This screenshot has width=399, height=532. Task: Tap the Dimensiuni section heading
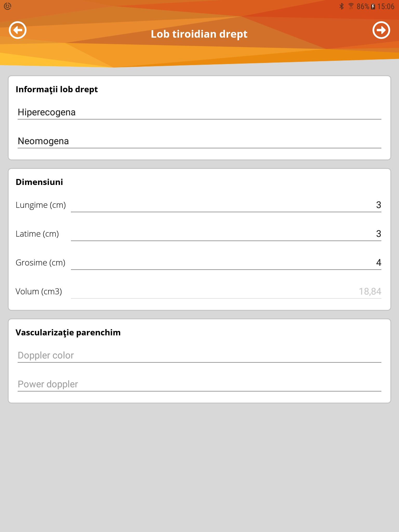tap(39, 182)
